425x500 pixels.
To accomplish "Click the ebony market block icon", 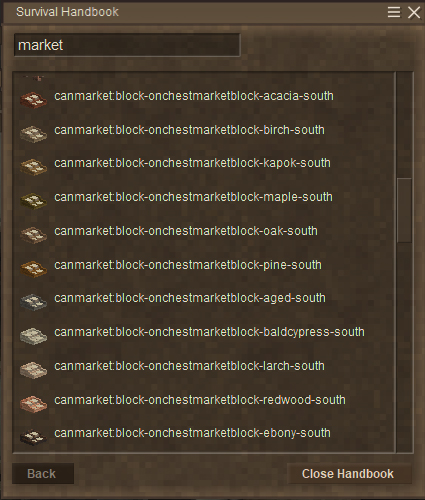I will 33,437.
